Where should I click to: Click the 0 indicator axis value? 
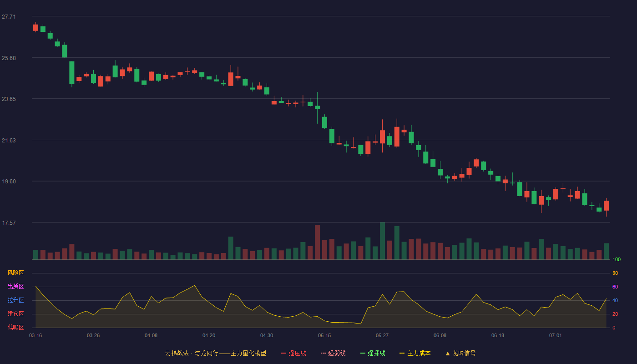coord(614,328)
